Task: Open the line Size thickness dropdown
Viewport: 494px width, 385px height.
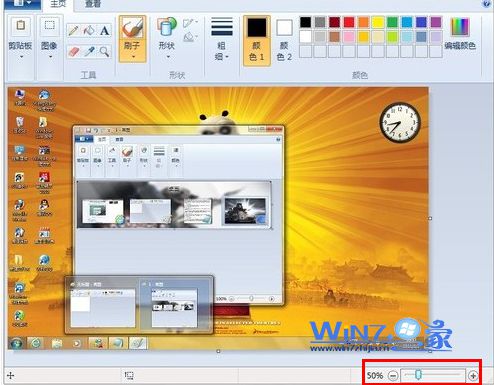Action: coord(222,40)
